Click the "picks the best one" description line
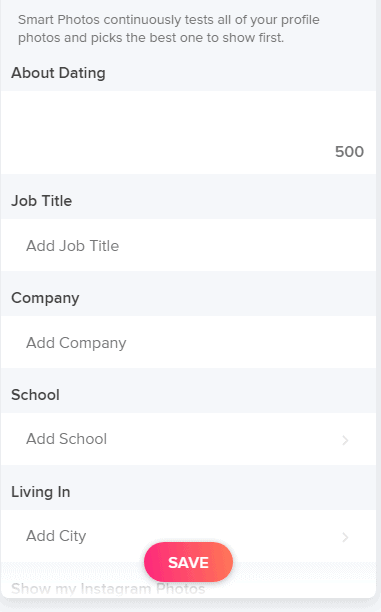 pos(151,38)
